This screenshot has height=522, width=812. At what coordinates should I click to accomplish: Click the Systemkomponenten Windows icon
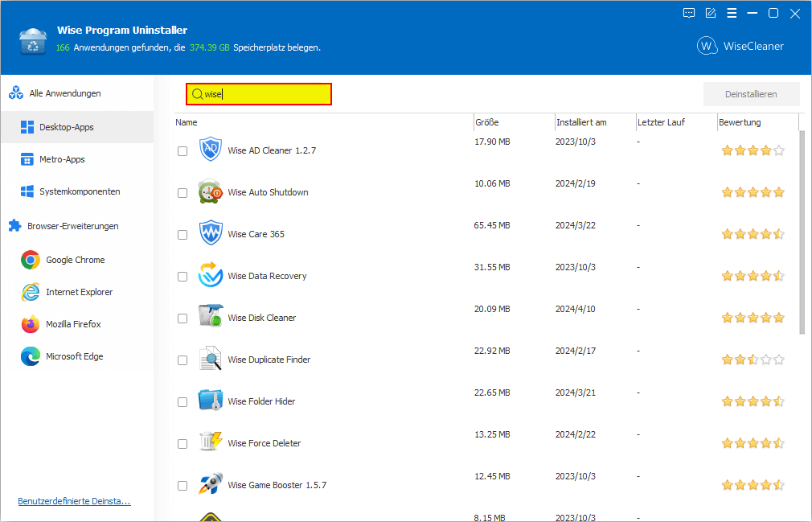(27, 191)
